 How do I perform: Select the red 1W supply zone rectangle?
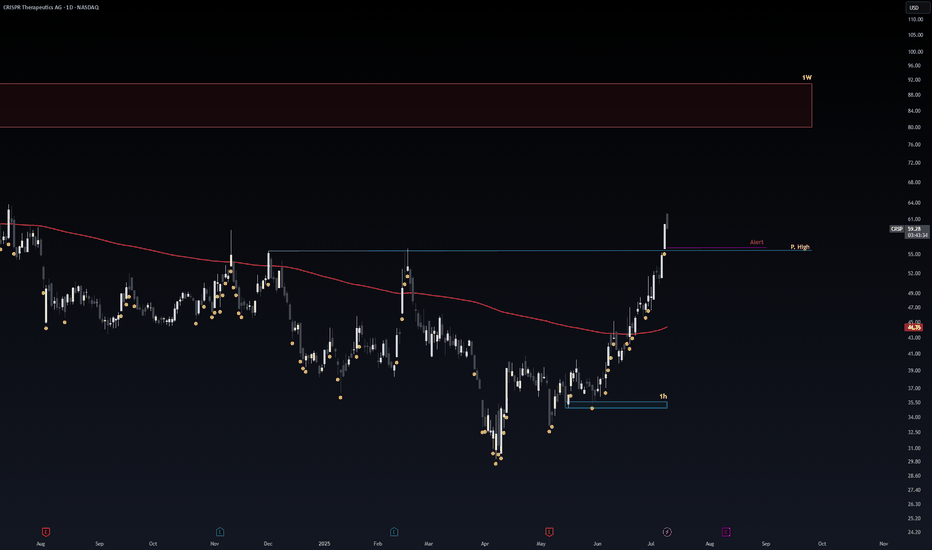coord(406,105)
